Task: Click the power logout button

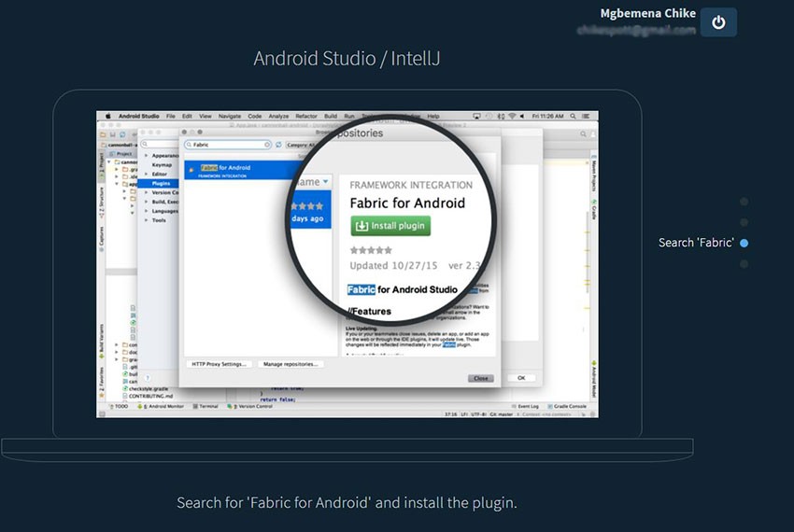Action: tap(718, 22)
